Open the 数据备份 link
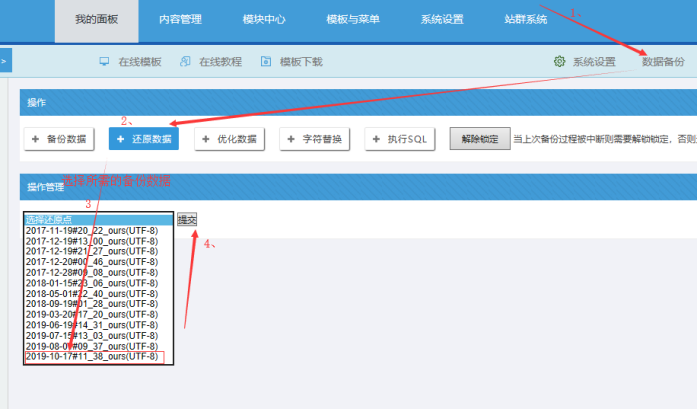Screen dimensions: 698x409 pos(663,62)
